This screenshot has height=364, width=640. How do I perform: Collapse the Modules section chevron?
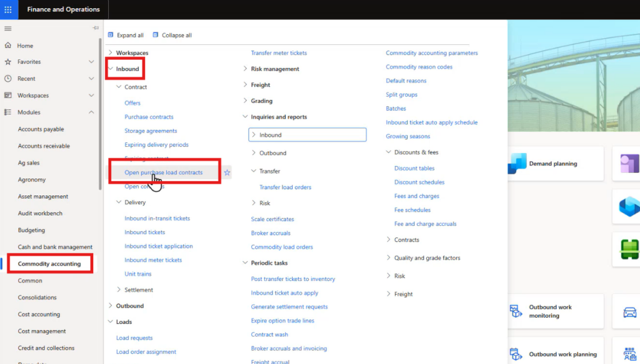coord(91,112)
